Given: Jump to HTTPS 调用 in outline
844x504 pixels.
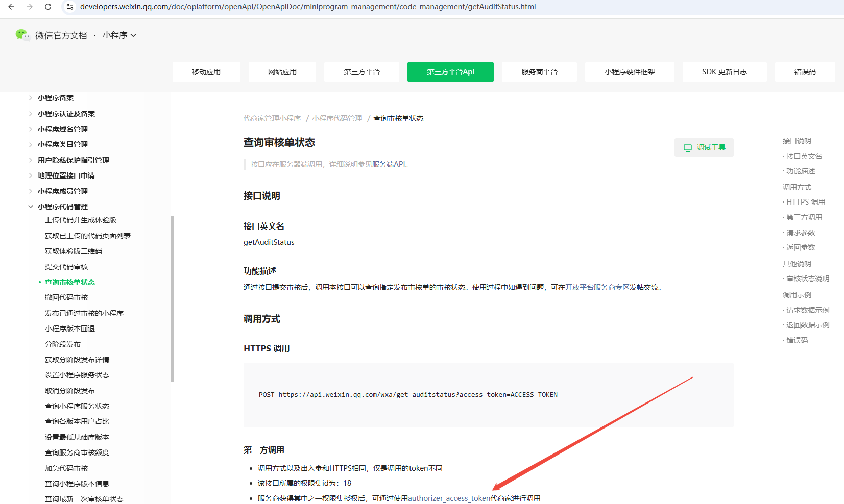Looking at the screenshot, I should (x=806, y=202).
